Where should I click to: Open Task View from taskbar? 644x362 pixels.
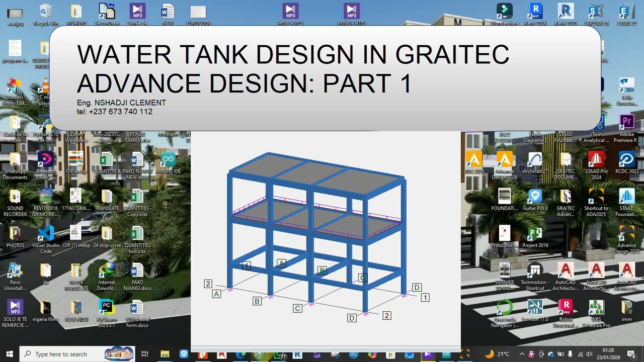[x=145, y=354]
